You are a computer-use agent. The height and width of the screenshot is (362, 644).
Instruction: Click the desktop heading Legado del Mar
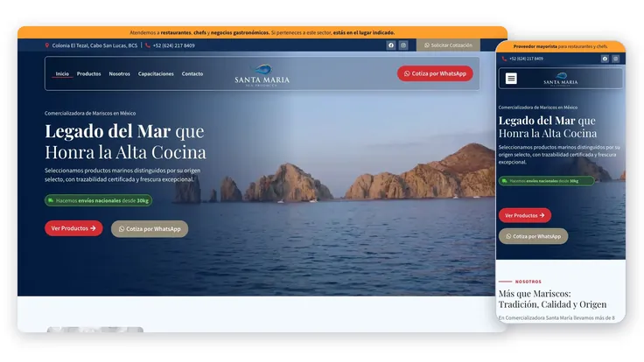(108, 132)
